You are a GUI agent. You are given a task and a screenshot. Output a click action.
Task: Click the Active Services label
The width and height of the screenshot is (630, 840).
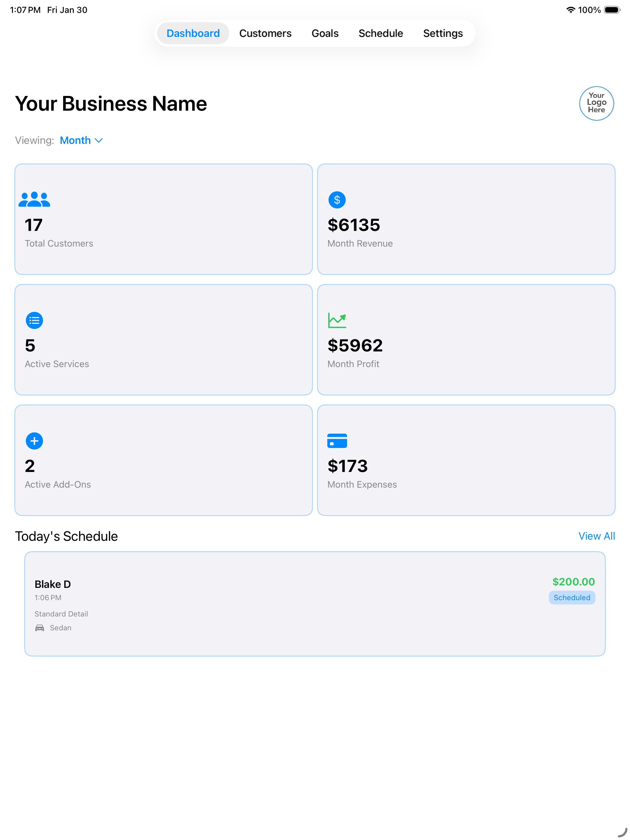(x=57, y=364)
